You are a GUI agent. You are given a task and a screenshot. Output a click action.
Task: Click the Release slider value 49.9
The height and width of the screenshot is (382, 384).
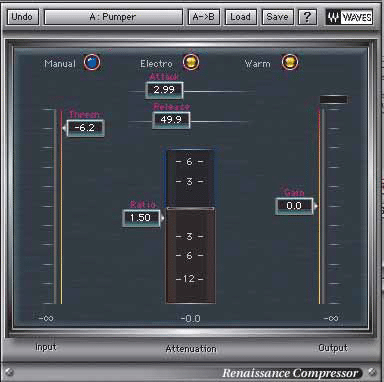171,120
